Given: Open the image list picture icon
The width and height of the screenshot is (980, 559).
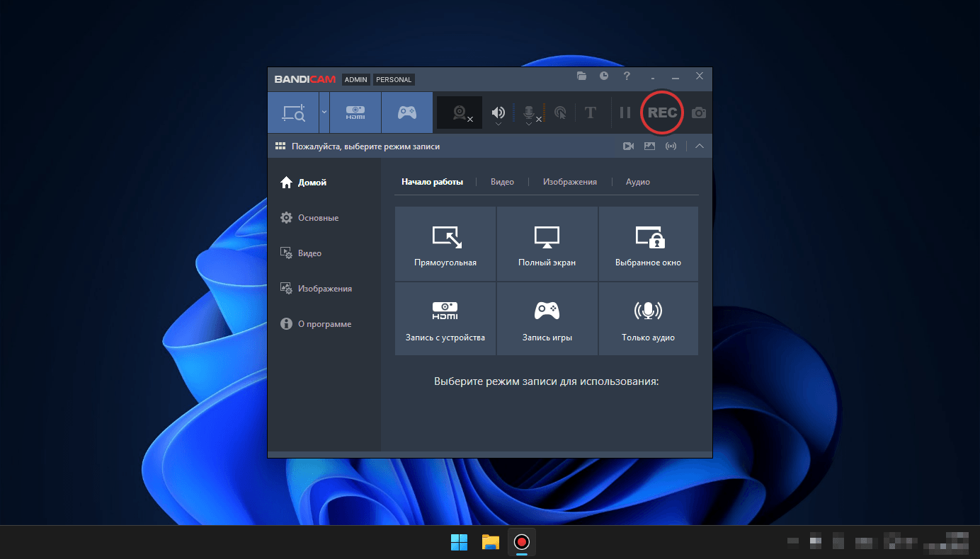Looking at the screenshot, I should [649, 146].
